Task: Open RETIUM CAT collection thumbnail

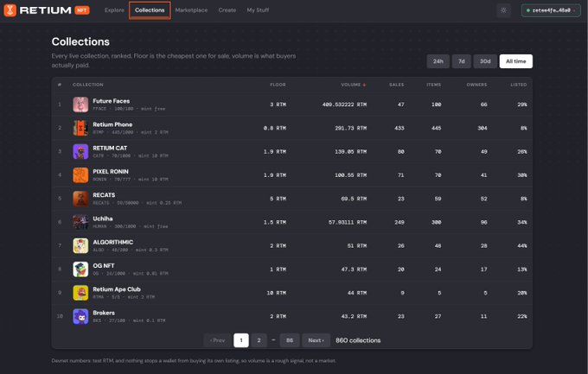Action: (x=80, y=152)
